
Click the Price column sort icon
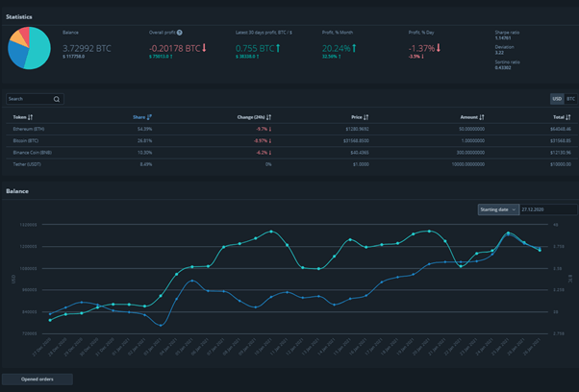coord(365,117)
